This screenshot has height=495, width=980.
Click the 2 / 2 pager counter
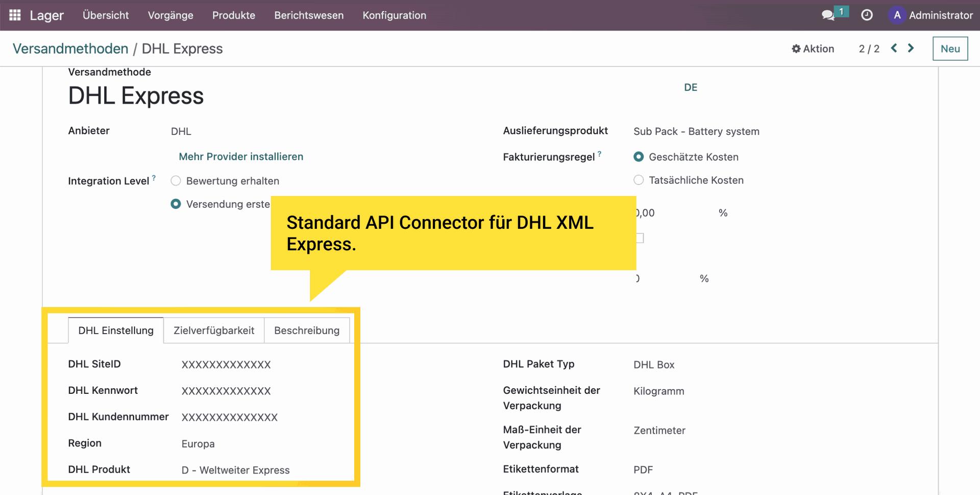pyautogui.click(x=869, y=49)
